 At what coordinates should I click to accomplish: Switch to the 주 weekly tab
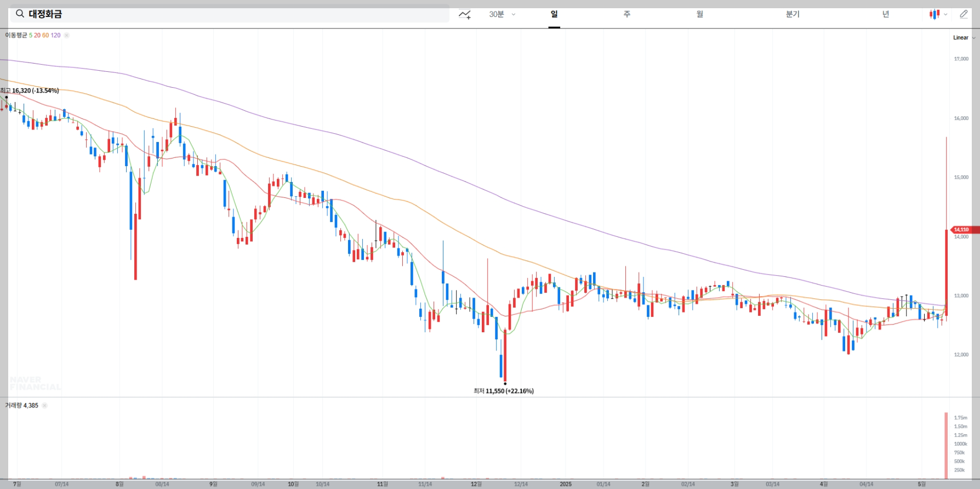[x=627, y=14]
